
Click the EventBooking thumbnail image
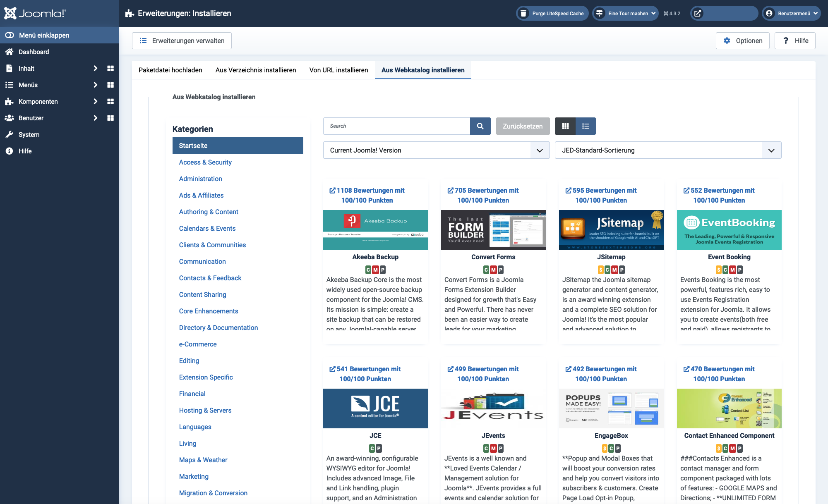pos(729,230)
